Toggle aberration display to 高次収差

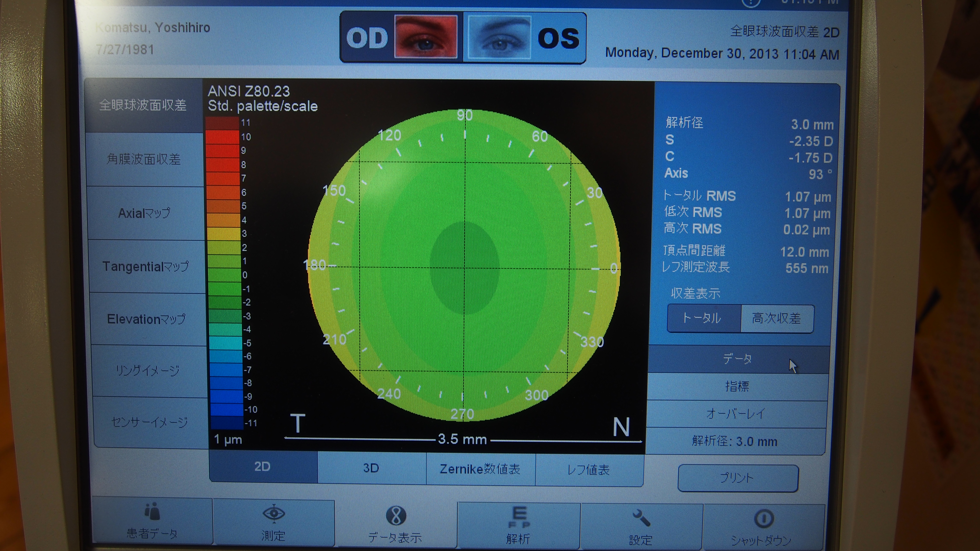point(776,319)
